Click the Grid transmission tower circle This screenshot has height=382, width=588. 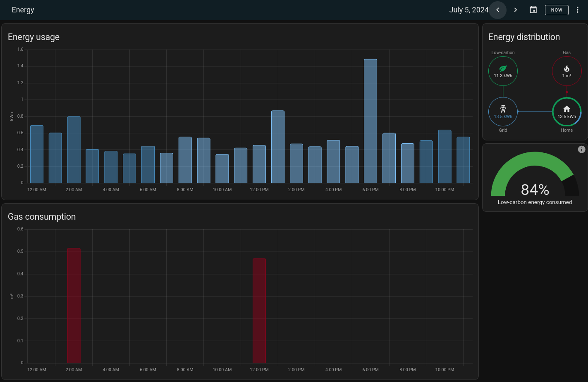(x=503, y=112)
